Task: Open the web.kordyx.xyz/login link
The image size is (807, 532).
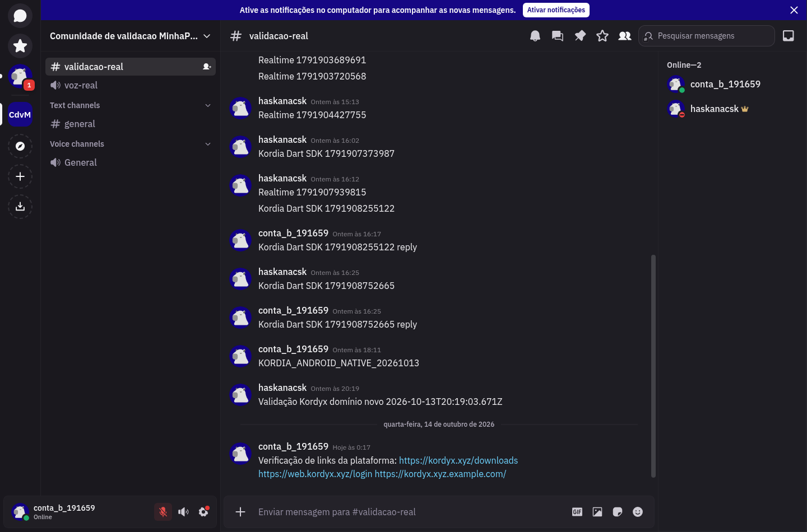Action: (315, 474)
